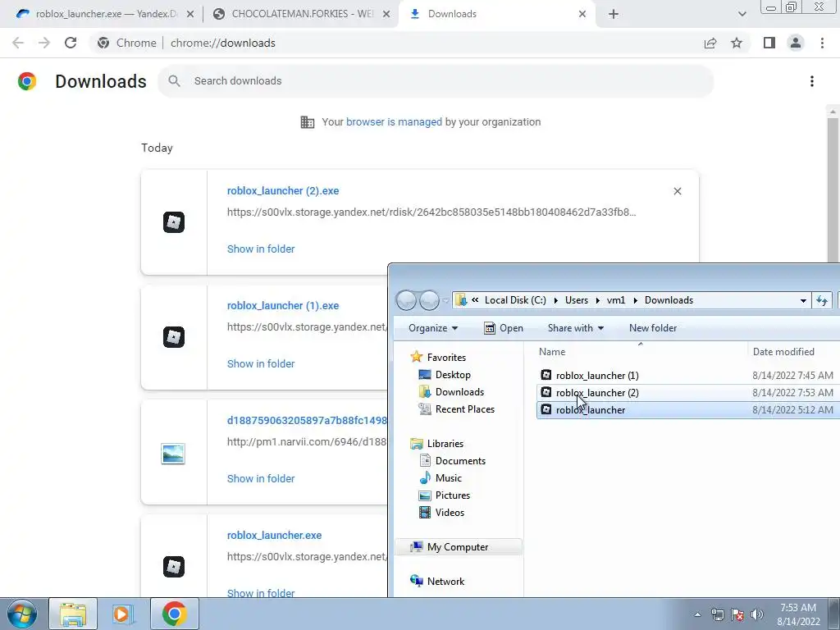Remove roblox_launcher (2).exe from the list

[x=677, y=191]
